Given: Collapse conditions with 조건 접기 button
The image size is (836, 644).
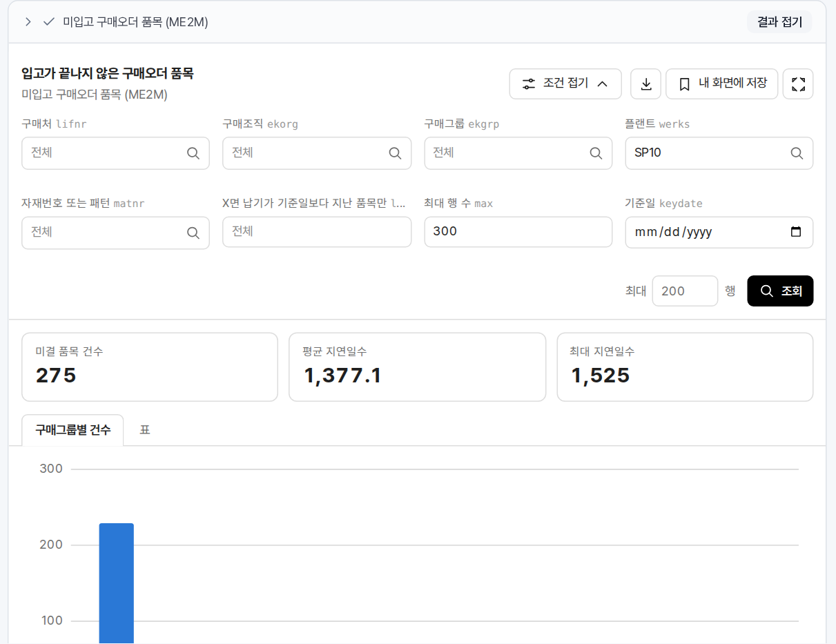Looking at the screenshot, I should [x=565, y=84].
